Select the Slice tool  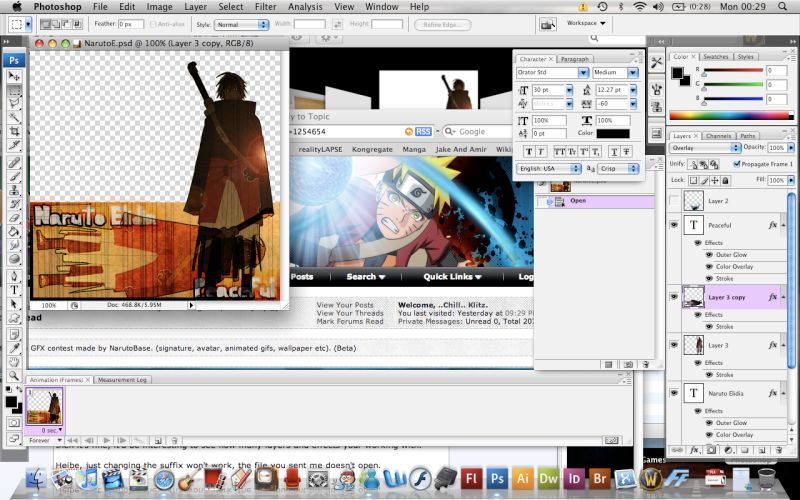tap(14, 145)
